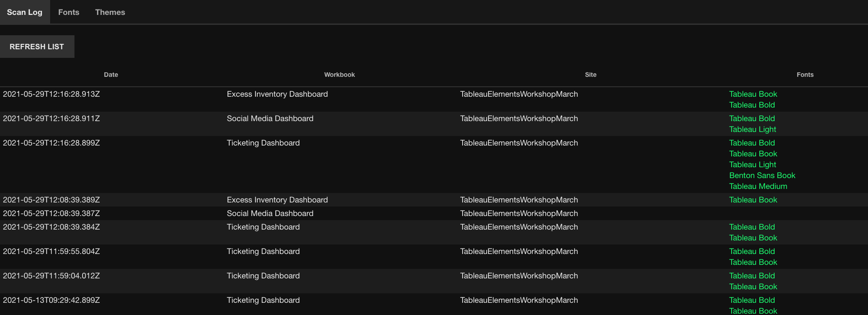Image resolution: width=868 pixels, height=315 pixels.
Task: Click date 2021-05-29T12:08:39.384Z
Action: point(51,227)
